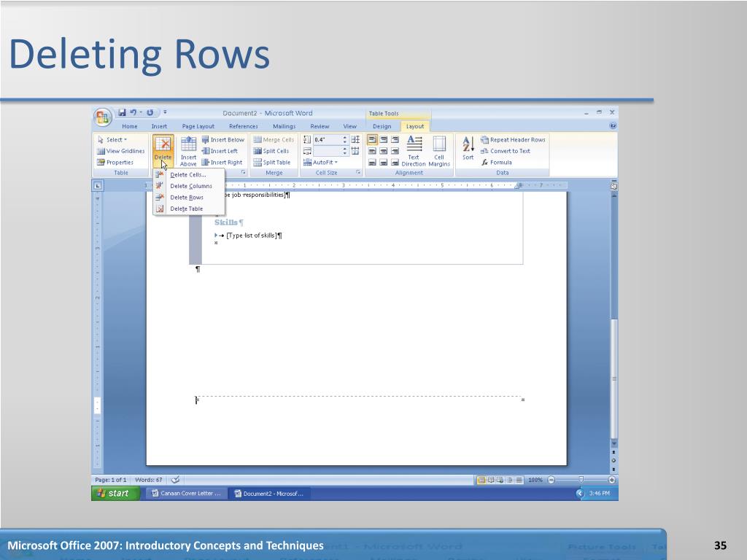Image resolution: width=747 pixels, height=560 pixels.
Task: Select Align Center alignment icon
Action: (384, 151)
